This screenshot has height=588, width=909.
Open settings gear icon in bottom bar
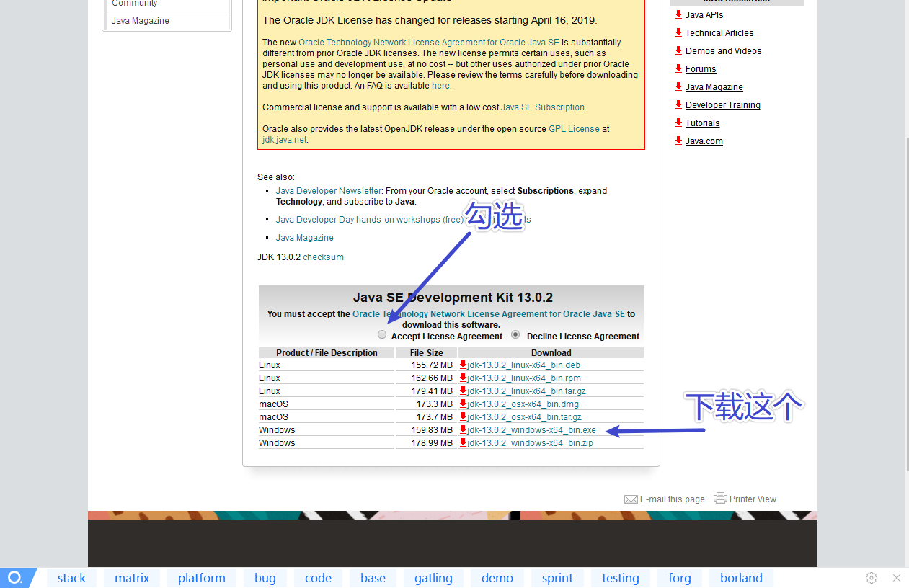(x=872, y=578)
